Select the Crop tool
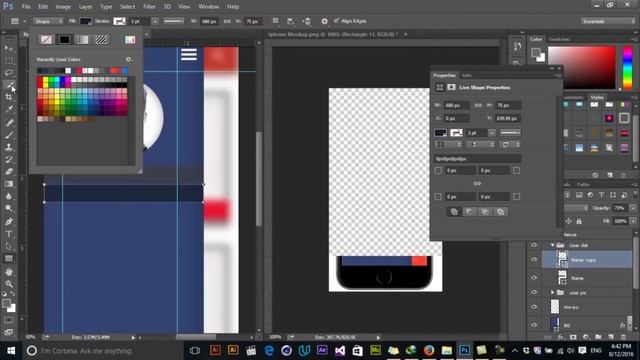Viewport: 640px width, 360px height. (x=9, y=97)
